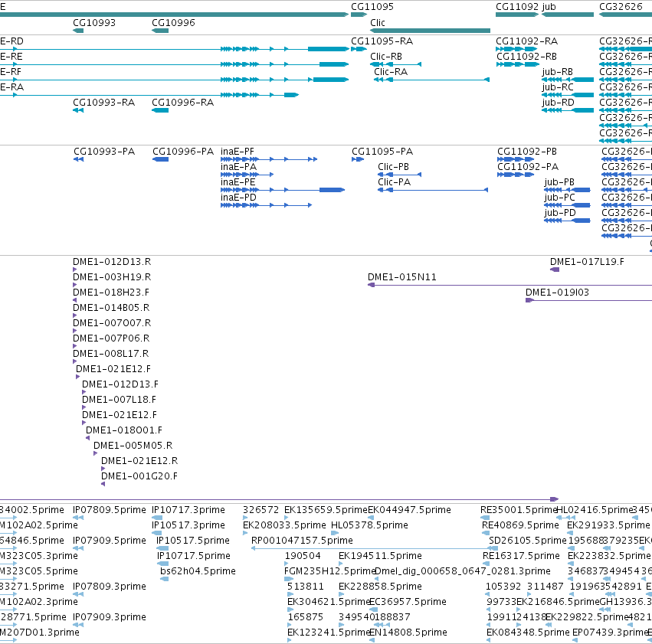Select EST EK228858.5prime
The width and height of the screenshot is (652, 644).
[342, 594]
